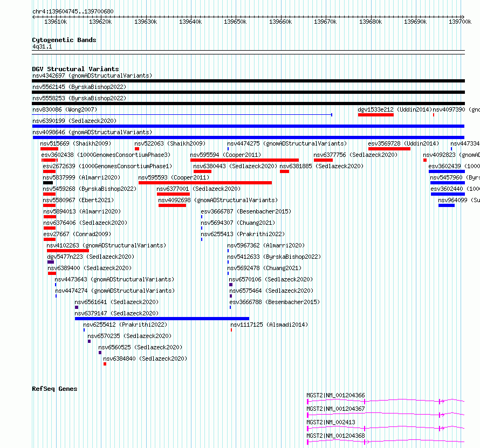480x448 pixels.
Task: Select nsv4474274 gnomADStructuralVariants label
Action: 115,291
